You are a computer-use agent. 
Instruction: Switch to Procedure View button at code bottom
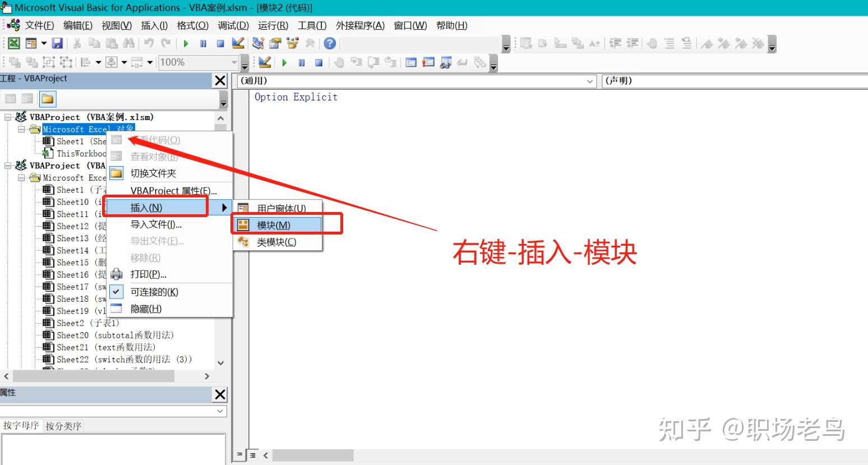tap(240, 455)
